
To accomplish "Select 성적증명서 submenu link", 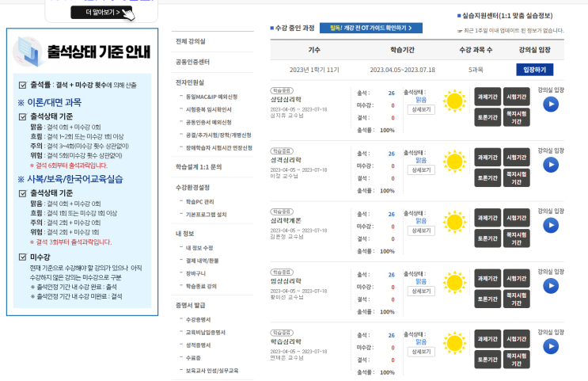I will [x=198, y=345].
